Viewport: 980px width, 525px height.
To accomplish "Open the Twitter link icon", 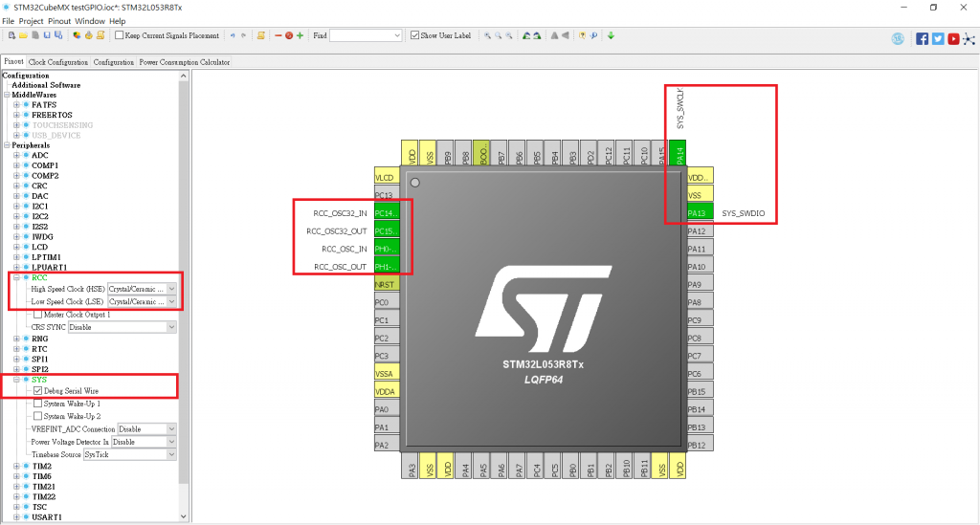I will 938,38.
